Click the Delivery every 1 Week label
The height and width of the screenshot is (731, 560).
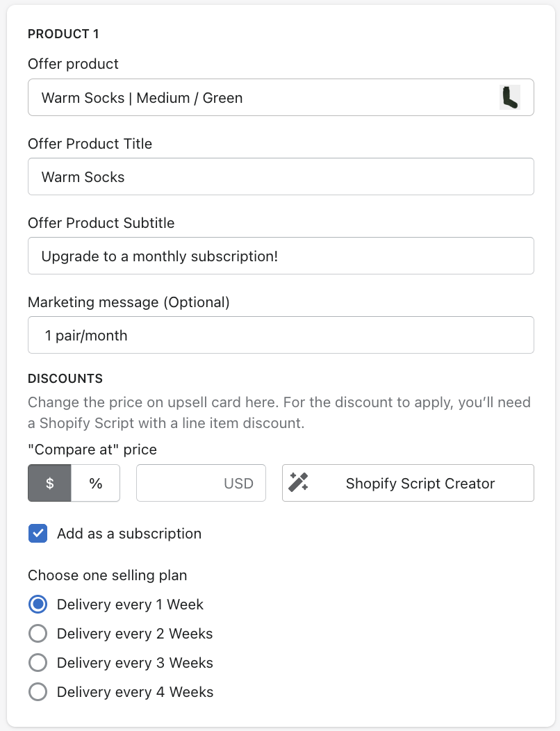coord(130,605)
